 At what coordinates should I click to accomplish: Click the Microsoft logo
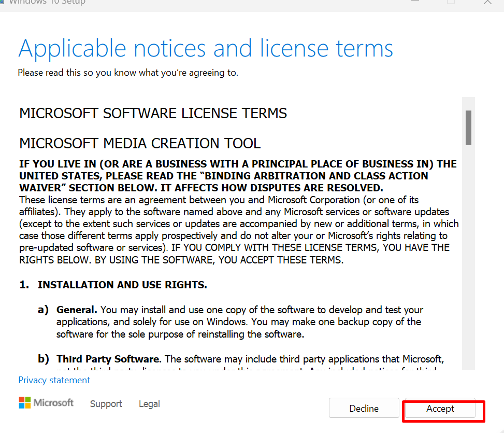(x=46, y=403)
